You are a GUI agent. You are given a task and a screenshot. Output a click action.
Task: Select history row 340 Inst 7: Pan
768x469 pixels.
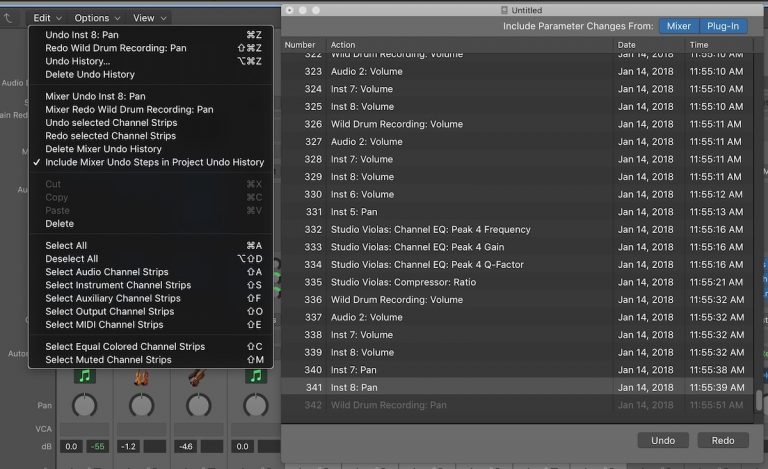coord(517,370)
